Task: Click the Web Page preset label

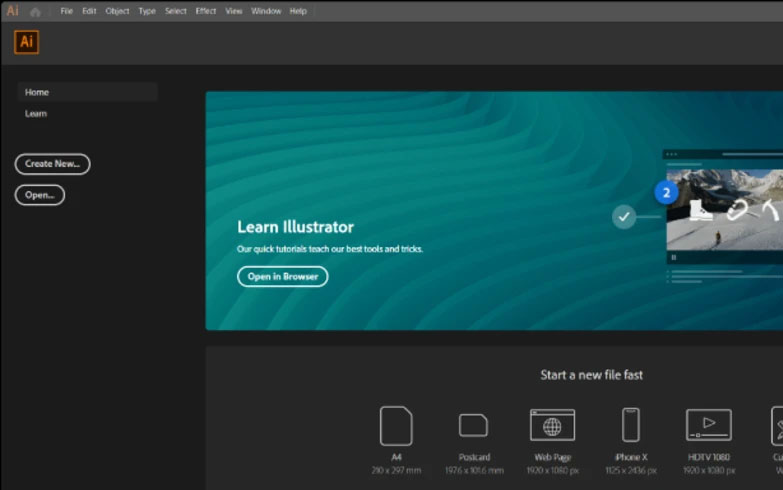Action: click(552, 457)
